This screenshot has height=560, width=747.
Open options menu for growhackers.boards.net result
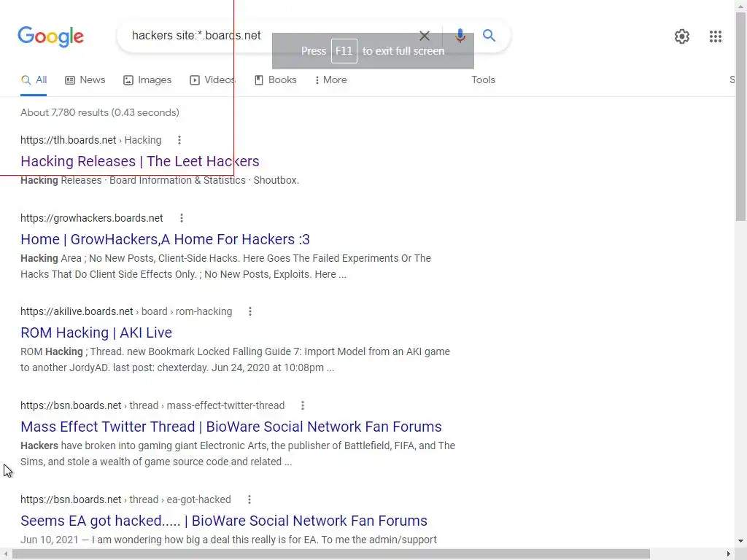(x=181, y=218)
